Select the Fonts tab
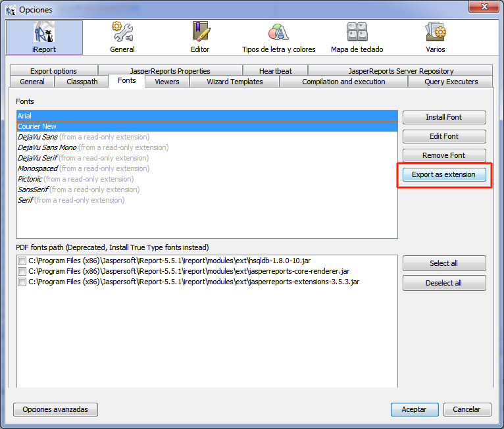Screen dimensions: 504x429 tap(126, 81)
